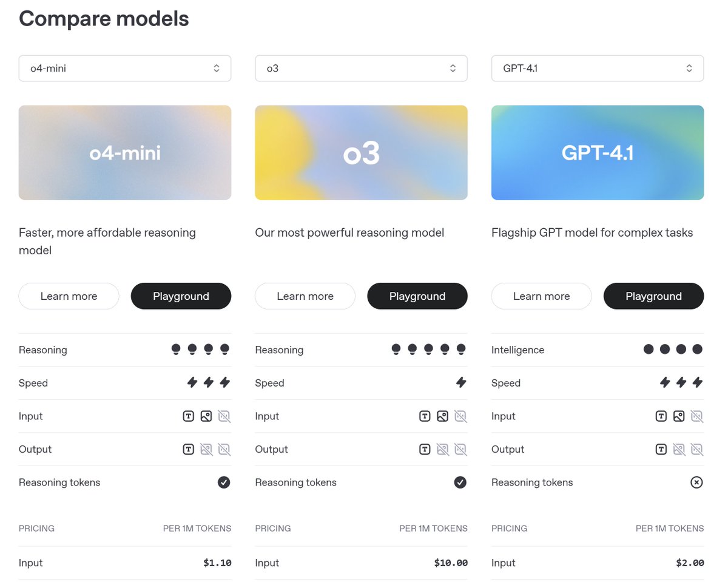Click Output label in GPT-4.1 column

[508, 450]
